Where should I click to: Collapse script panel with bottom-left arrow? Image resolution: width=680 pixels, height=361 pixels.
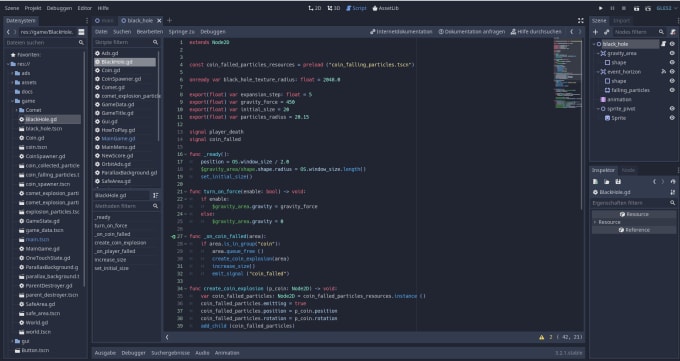(x=167, y=337)
